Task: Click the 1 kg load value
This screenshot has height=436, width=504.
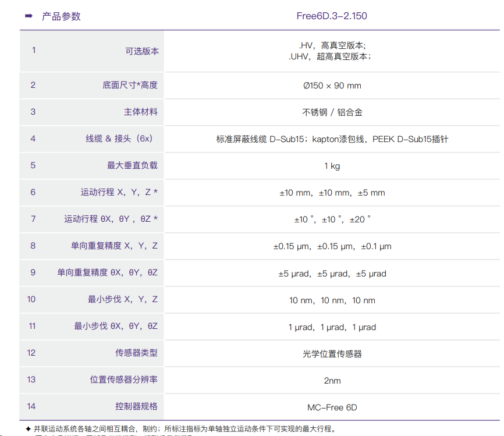Action: click(332, 166)
